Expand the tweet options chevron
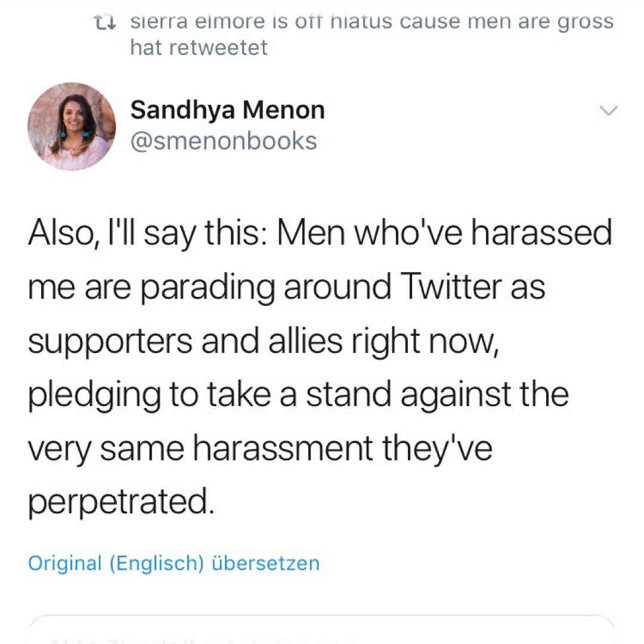644x644 pixels. click(x=609, y=110)
